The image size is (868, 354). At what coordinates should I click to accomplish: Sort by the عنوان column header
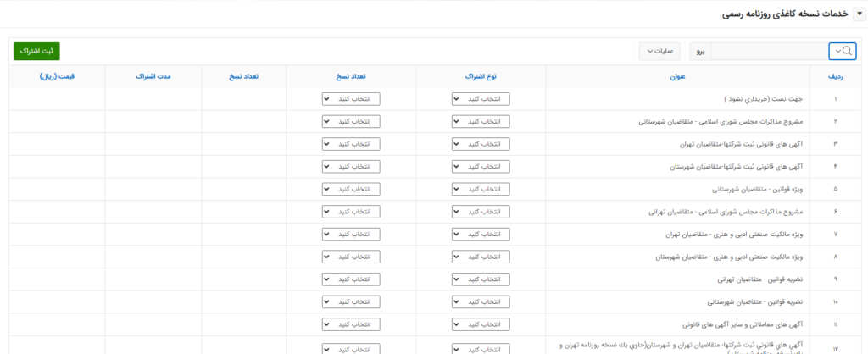pyautogui.click(x=677, y=76)
